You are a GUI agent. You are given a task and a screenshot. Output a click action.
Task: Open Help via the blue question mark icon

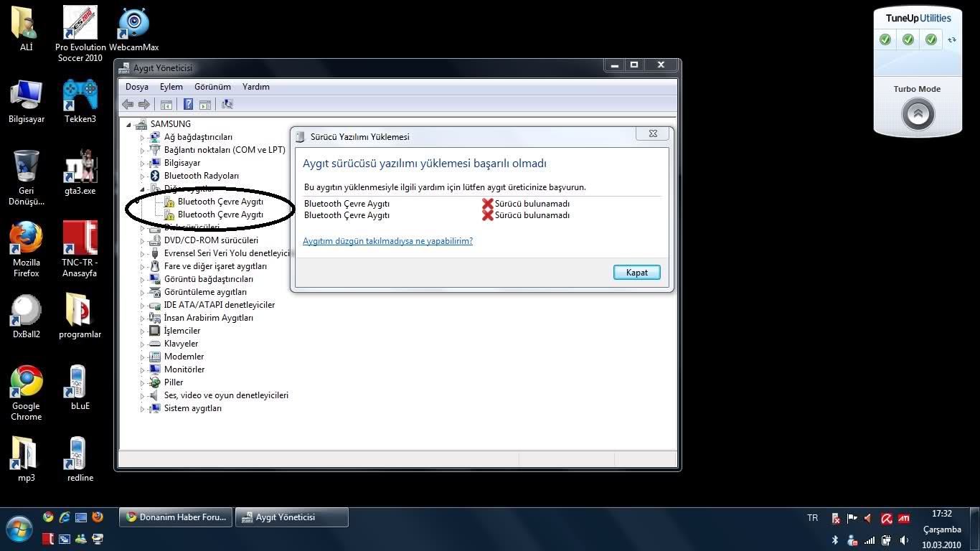pos(188,105)
